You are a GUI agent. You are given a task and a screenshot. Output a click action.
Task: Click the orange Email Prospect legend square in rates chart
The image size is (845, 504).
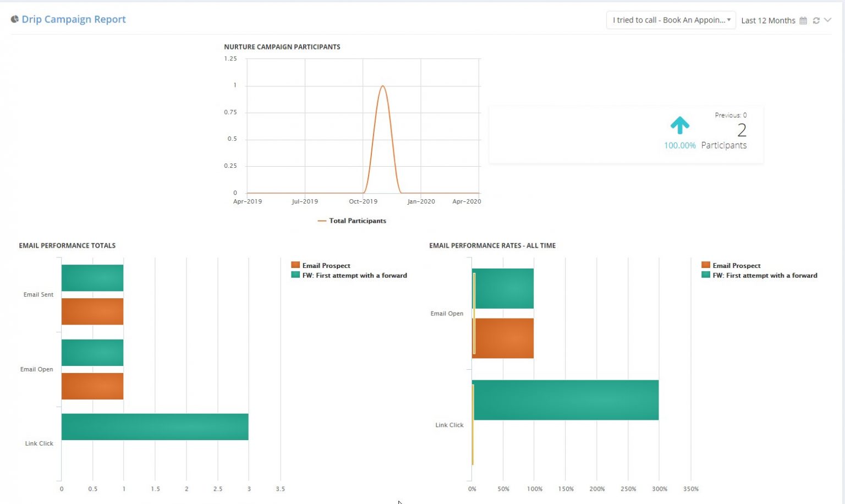(x=705, y=265)
